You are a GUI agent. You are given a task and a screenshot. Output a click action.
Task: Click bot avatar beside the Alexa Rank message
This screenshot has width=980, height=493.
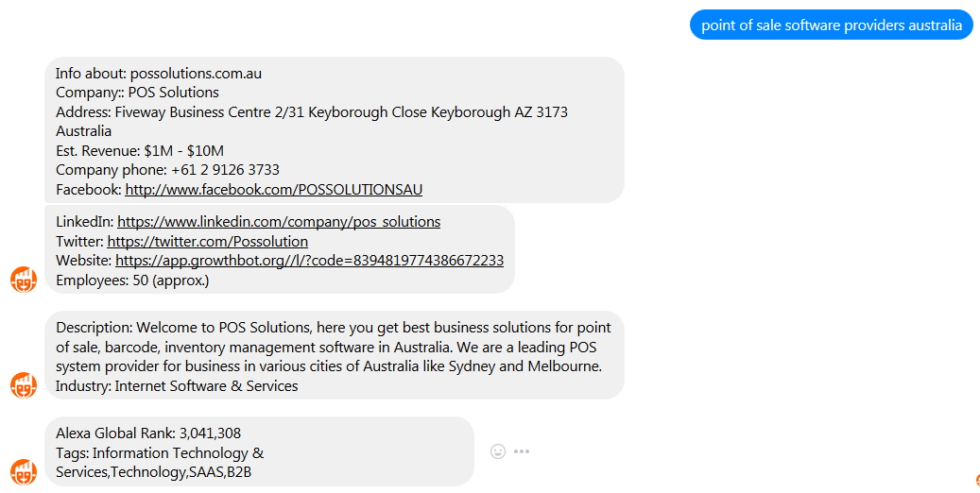(x=24, y=472)
